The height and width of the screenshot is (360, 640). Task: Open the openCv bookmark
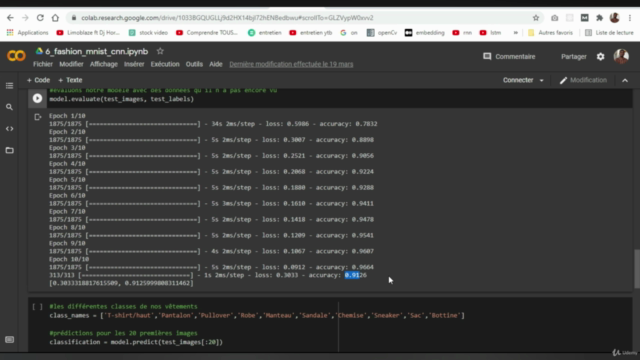(382, 33)
